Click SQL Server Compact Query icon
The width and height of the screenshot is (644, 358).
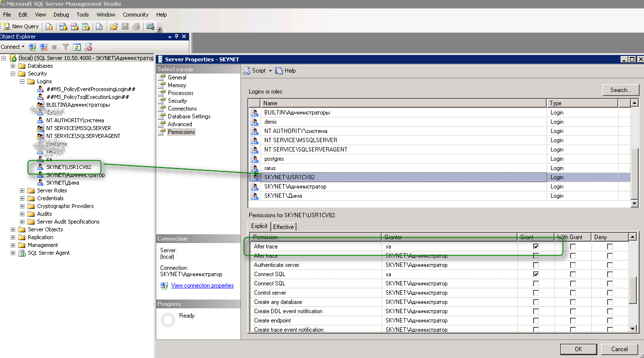99,26
